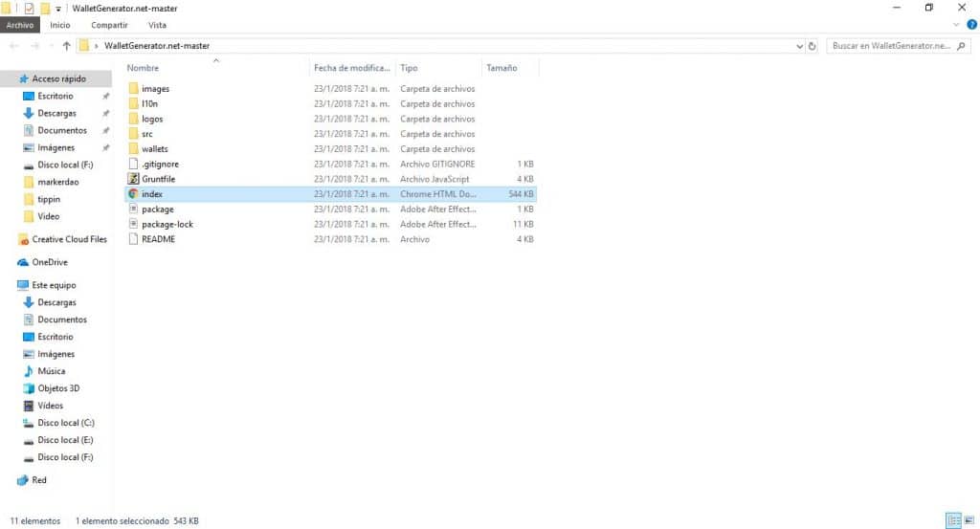Click the magnifier search icon
The height and width of the screenshot is (529, 980).
coord(961,46)
